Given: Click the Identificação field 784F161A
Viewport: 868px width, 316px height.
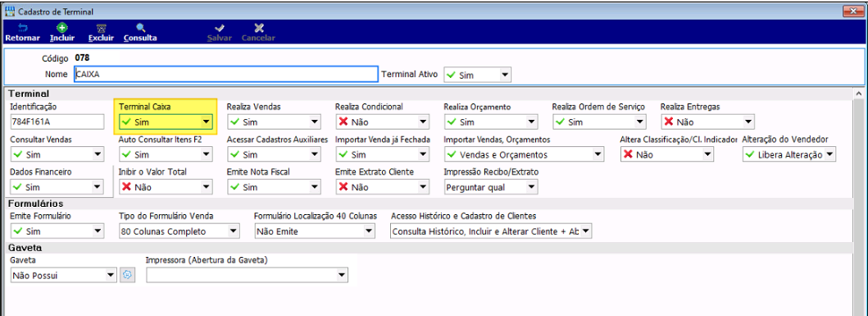Looking at the screenshot, I should [57, 121].
